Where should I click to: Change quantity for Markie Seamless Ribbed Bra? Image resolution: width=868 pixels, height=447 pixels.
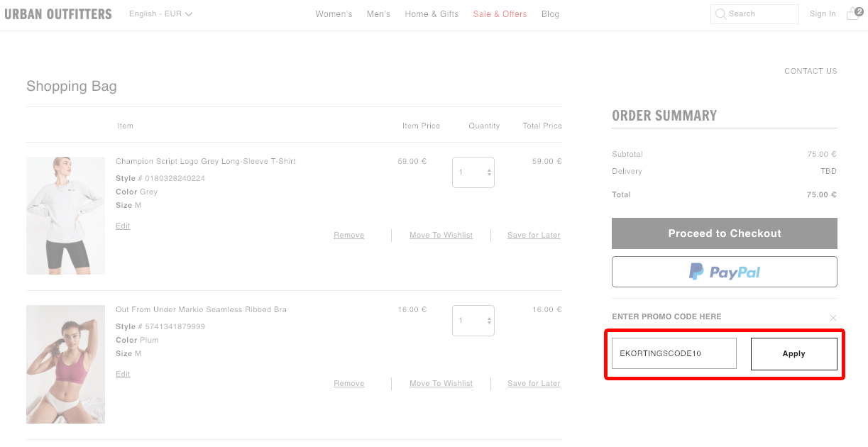pos(473,321)
